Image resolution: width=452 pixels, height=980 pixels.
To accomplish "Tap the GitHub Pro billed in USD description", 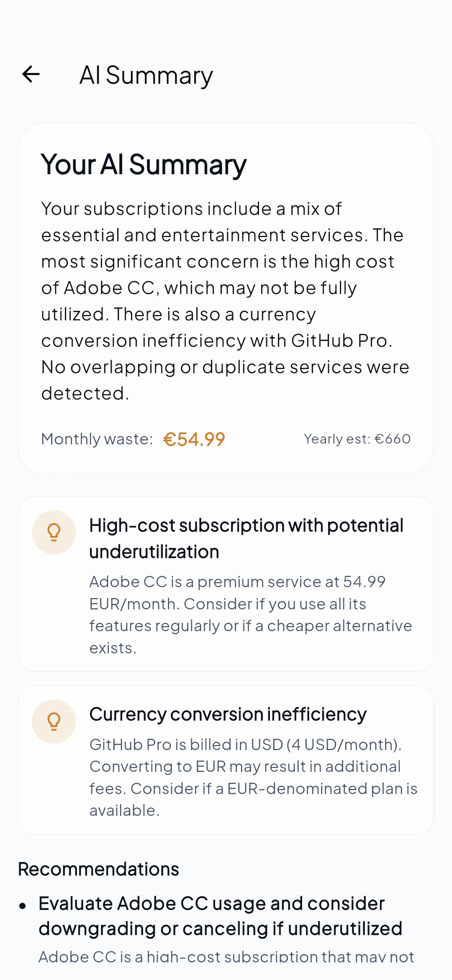I will (x=253, y=777).
